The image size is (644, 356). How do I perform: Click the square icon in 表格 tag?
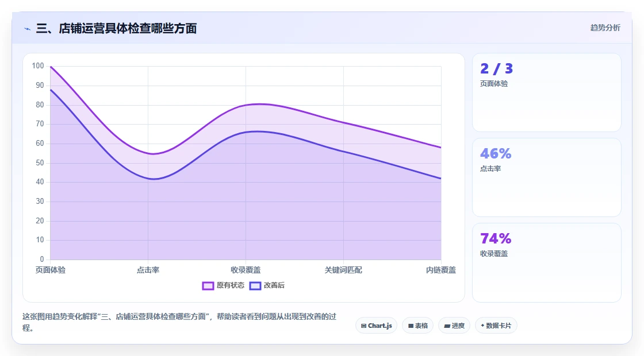point(411,326)
